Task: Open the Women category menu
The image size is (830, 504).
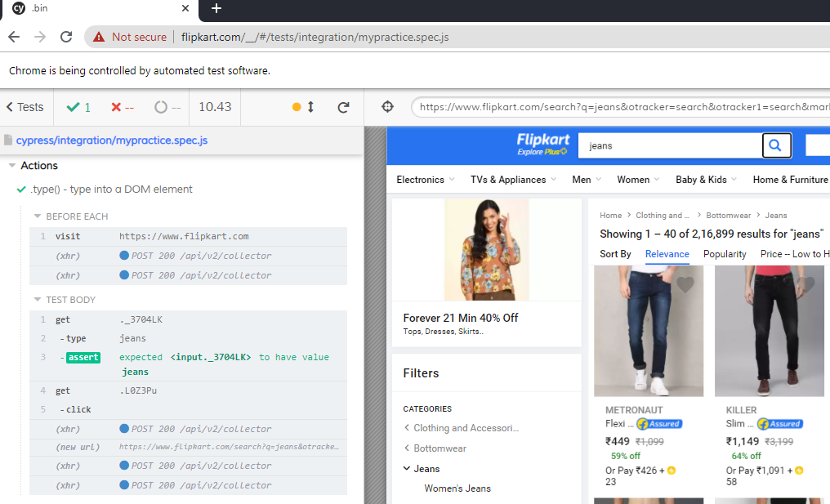Action: tap(638, 180)
